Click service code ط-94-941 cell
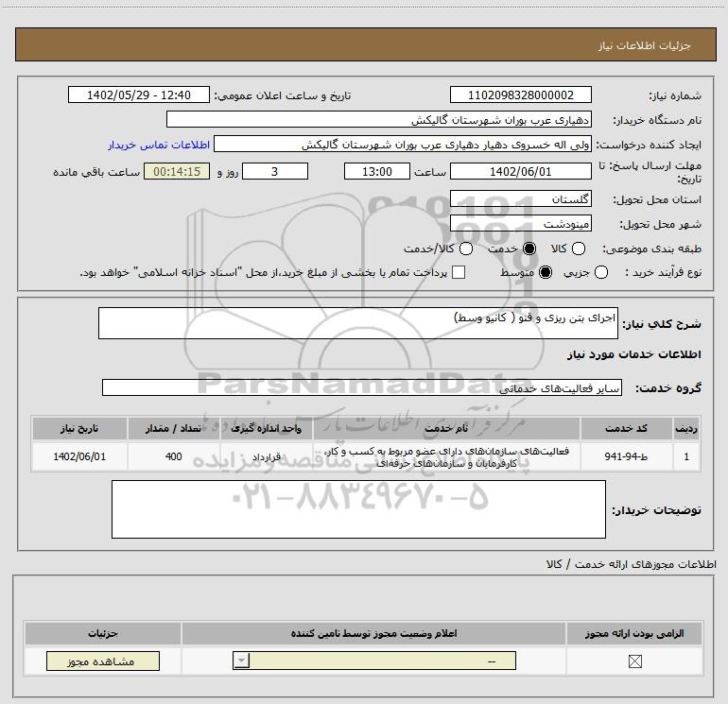The height and width of the screenshot is (704, 728). point(626,456)
